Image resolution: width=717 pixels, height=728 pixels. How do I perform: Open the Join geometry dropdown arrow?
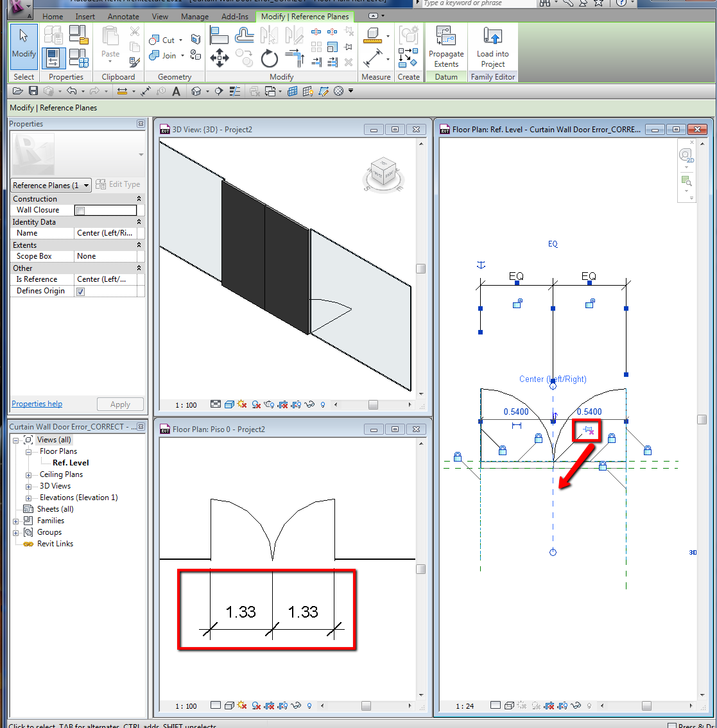coord(182,56)
